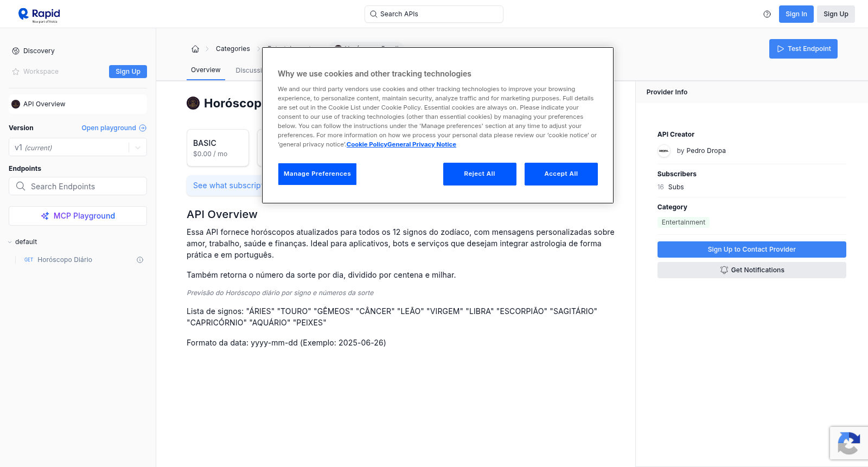Open the General Privacy Notice link
This screenshot has height=467, width=868.
(x=422, y=144)
